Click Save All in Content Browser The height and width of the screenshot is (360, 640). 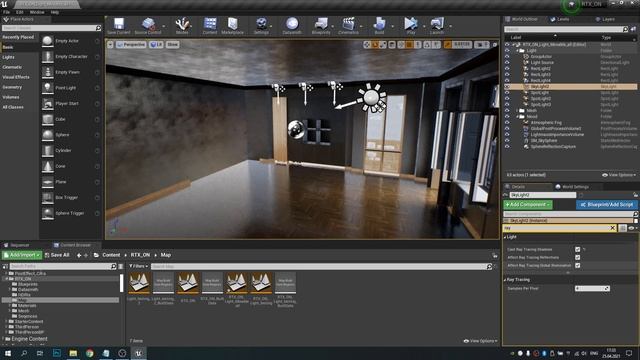pyautogui.click(x=57, y=255)
